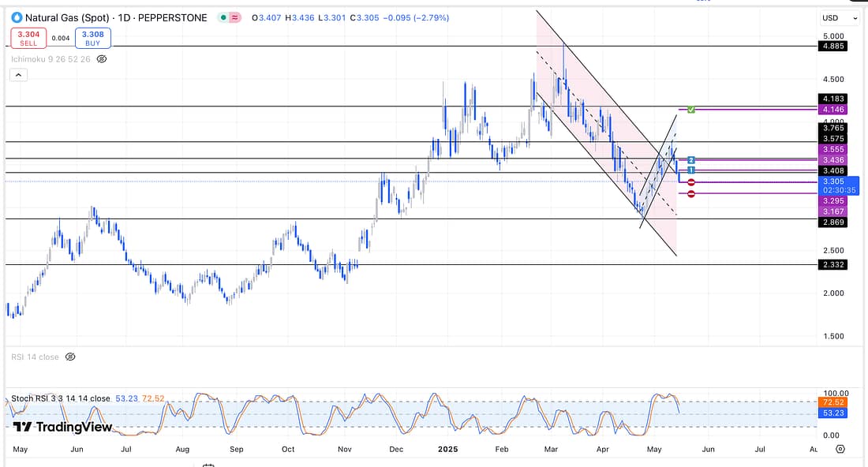The width and height of the screenshot is (868, 467).
Task: Select the green checkmark take-profit marker
Action: [x=691, y=109]
